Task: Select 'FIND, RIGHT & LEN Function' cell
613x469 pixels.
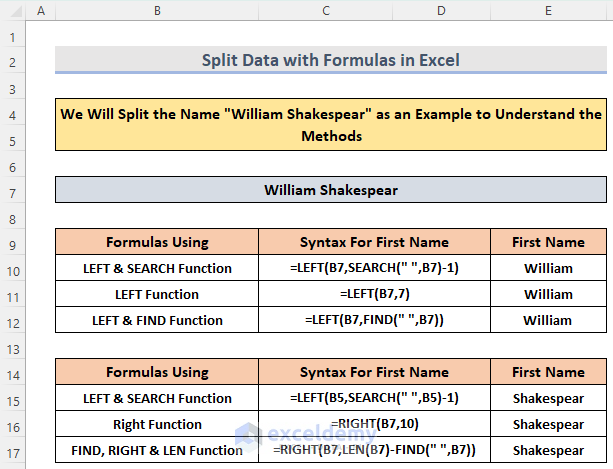Action: click(157, 450)
